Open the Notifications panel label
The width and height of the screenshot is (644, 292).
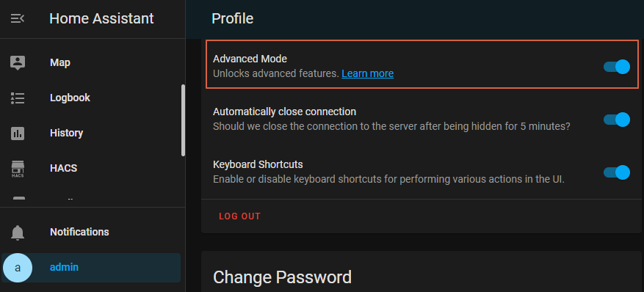(x=79, y=232)
